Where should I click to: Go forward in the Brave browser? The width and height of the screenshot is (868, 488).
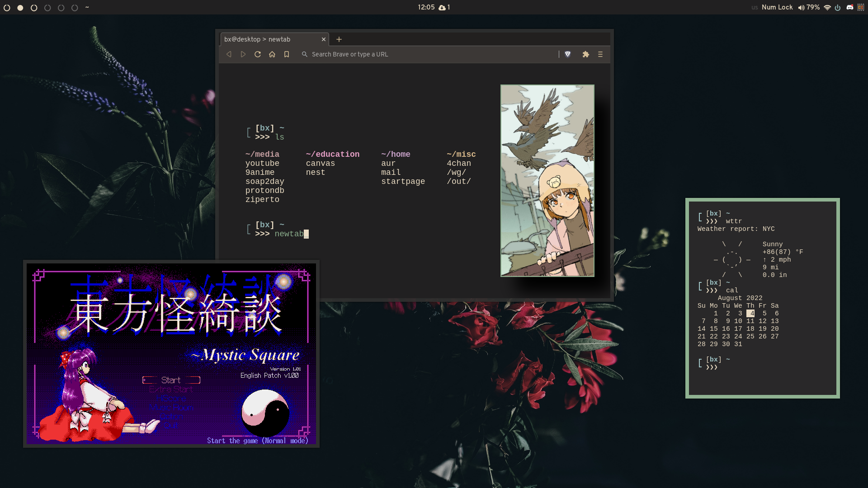click(243, 54)
